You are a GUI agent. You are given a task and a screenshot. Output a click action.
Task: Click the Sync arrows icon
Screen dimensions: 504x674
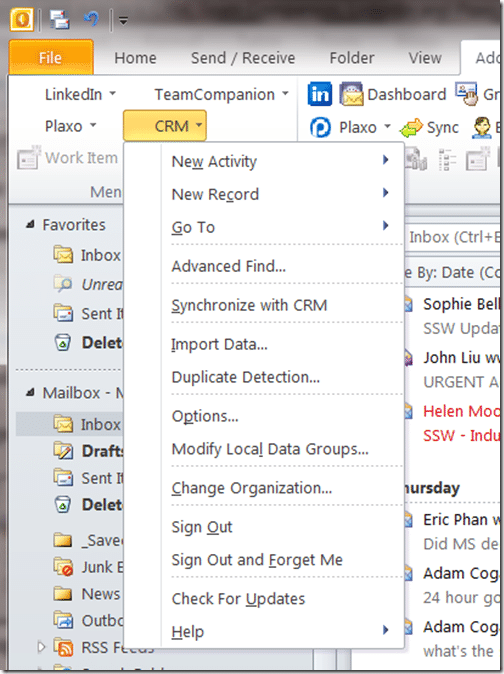(x=411, y=128)
